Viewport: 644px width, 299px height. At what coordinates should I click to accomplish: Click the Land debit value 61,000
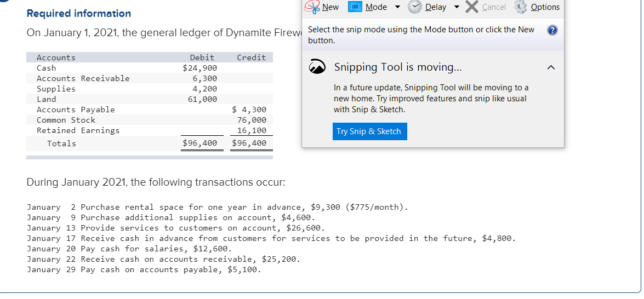tap(202, 99)
